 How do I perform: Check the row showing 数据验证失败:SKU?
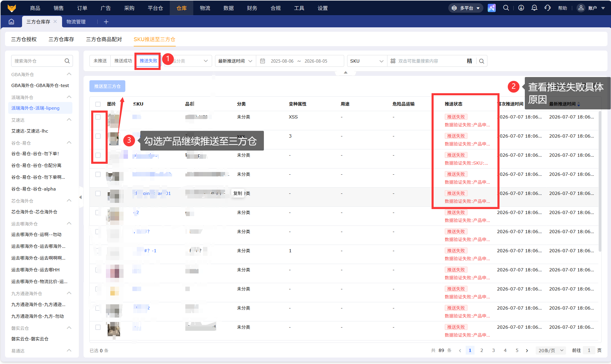coord(98,155)
